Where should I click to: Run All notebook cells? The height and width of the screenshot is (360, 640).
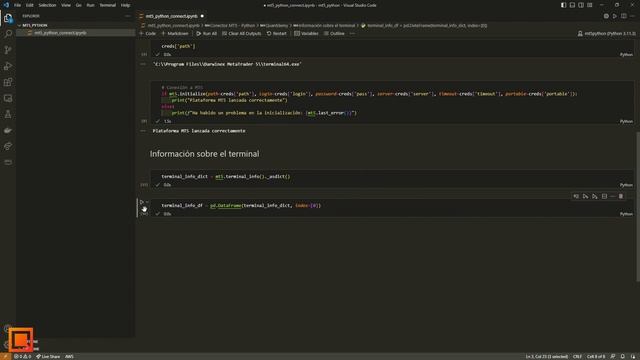pos(207,33)
